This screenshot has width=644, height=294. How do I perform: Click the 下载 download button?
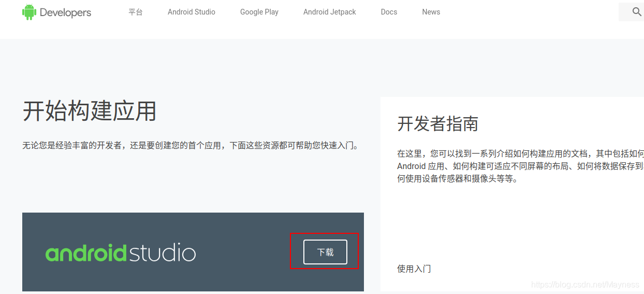[325, 252]
